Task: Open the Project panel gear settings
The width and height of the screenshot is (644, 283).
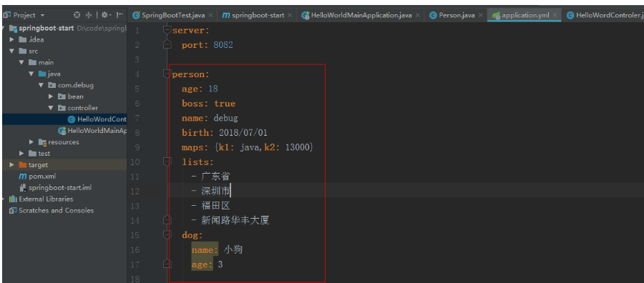Action: pyautogui.click(x=106, y=15)
